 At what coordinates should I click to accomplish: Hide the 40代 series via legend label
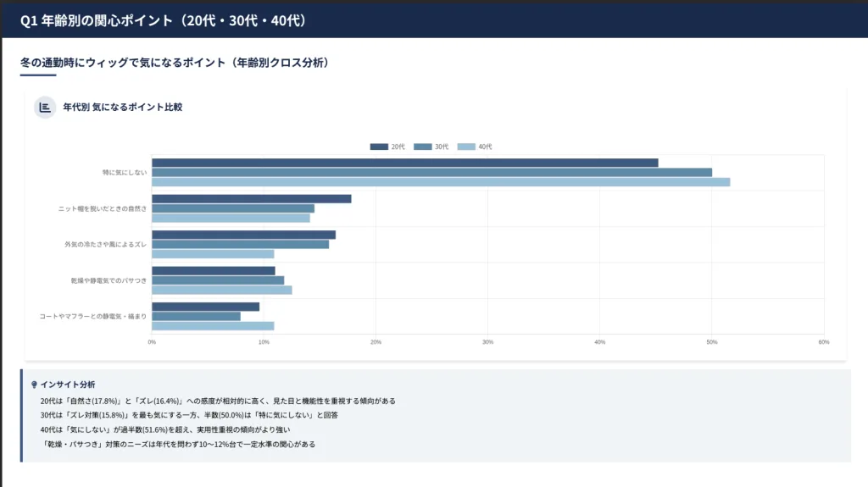pos(485,147)
